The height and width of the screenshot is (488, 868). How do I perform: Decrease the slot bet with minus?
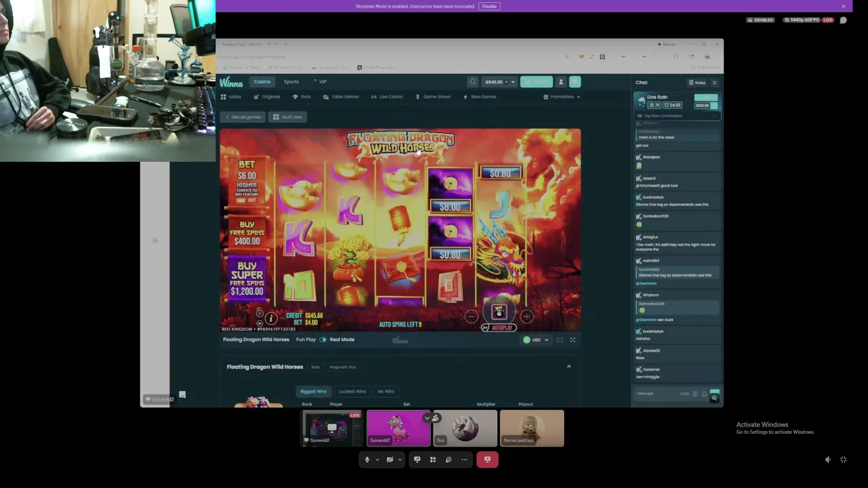pos(471,316)
